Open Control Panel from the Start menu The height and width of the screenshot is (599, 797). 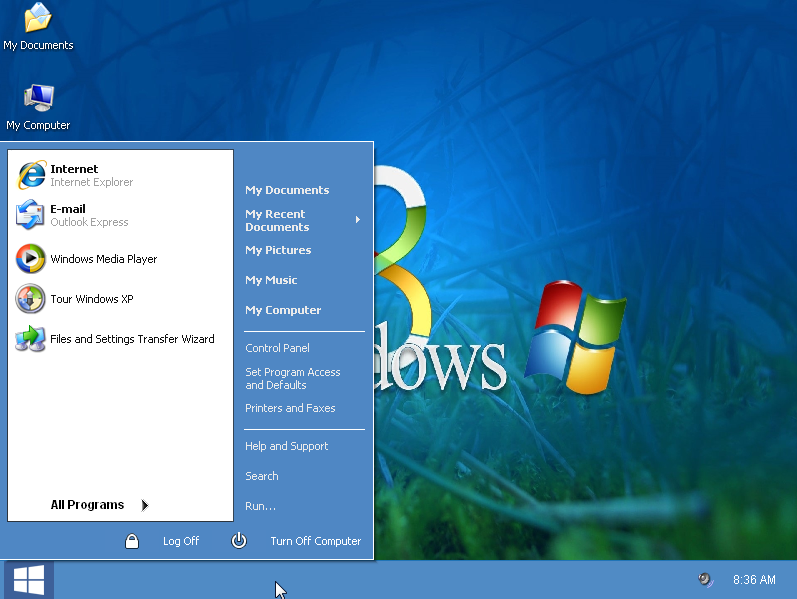tap(277, 348)
